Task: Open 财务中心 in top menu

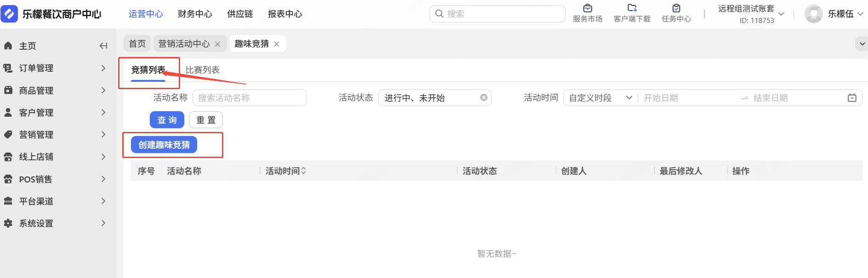Action: click(195, 14)
